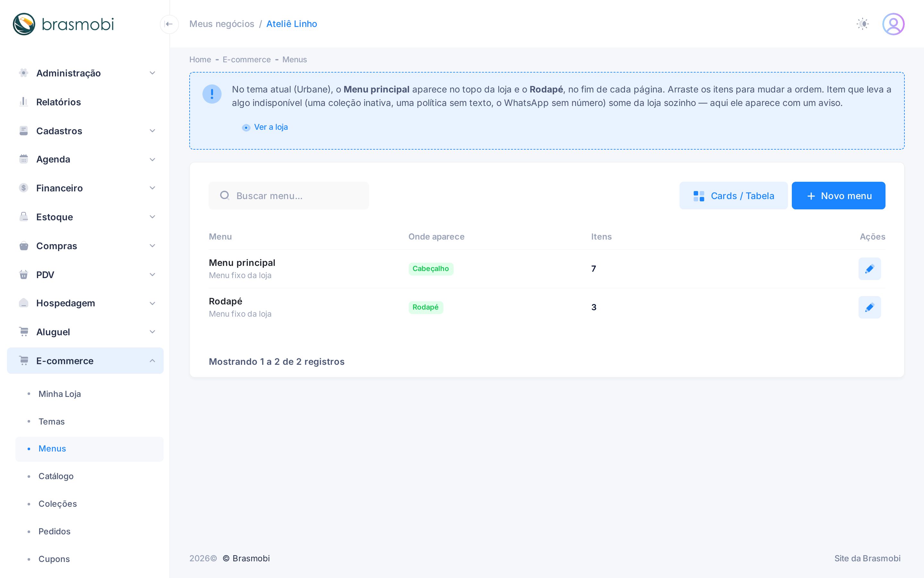Screen dimensions: 924x578
Task: Expand the Agenda chevron
Action: 152,159
